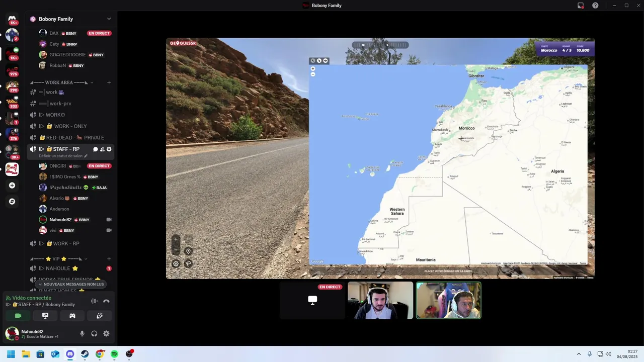Screen dimensions: 644x362
Task: Open server with 290 notification badge
Action: 12,86
